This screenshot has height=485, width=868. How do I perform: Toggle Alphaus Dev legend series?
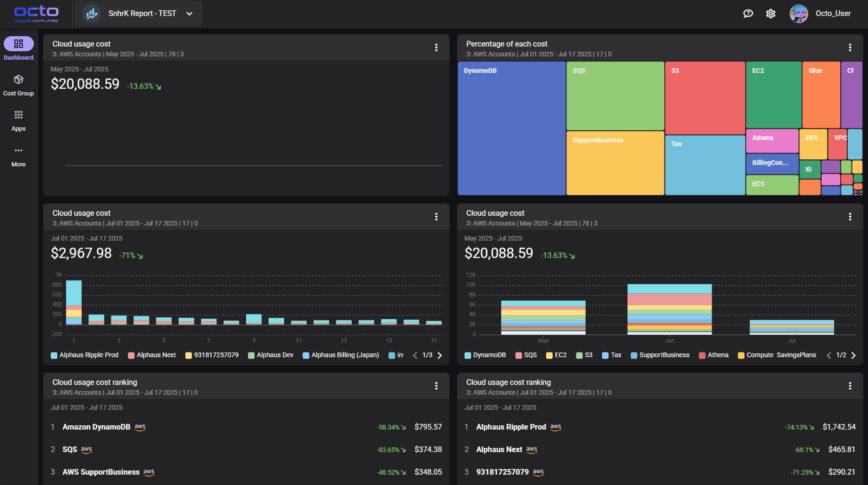271,355
